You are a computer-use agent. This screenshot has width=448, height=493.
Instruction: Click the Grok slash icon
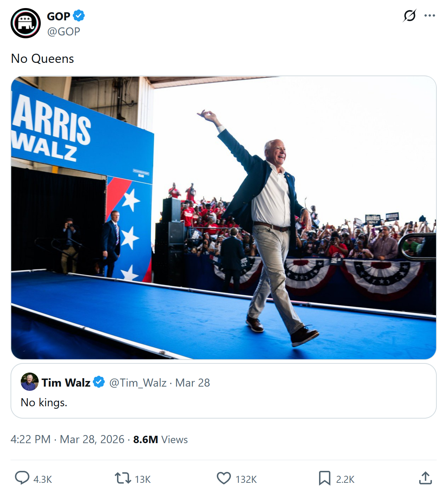tap(410, 16)
